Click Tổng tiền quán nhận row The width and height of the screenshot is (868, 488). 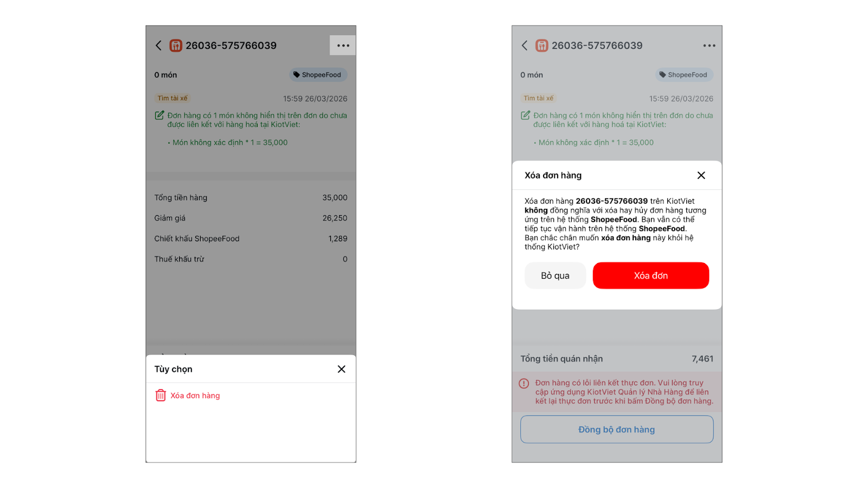click(x=616, y=359)
